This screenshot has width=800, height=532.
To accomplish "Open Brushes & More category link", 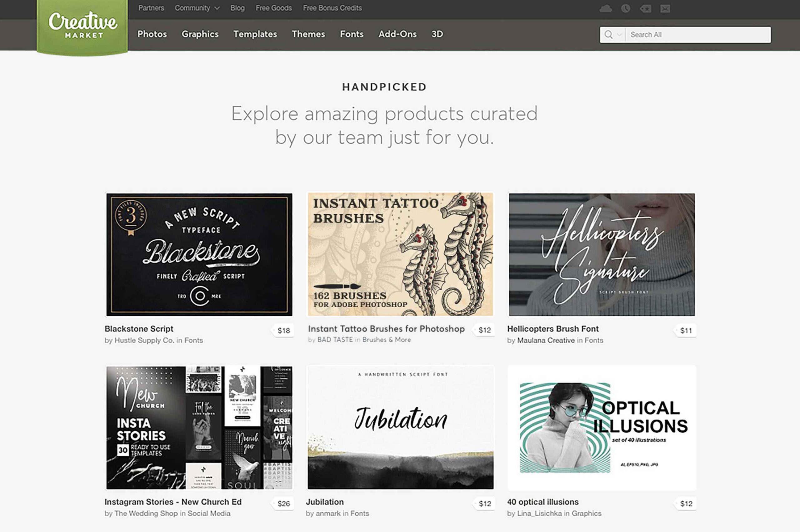I will (x=386, y=340).
